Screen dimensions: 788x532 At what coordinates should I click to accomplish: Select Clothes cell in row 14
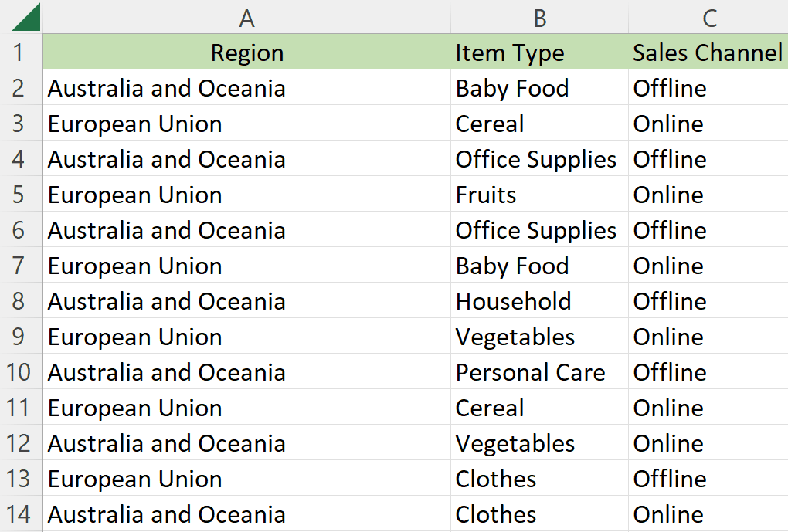(540, 514)
